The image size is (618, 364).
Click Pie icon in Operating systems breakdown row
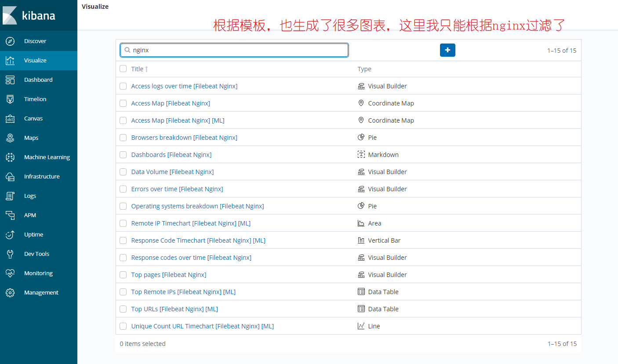(x=361, y=206)
